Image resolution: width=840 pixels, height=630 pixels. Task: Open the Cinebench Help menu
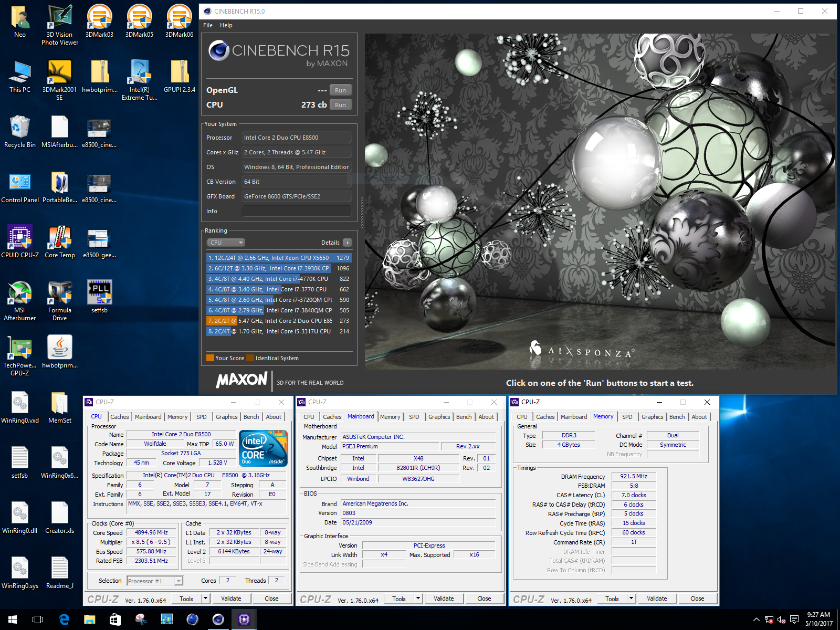point(226,25)
